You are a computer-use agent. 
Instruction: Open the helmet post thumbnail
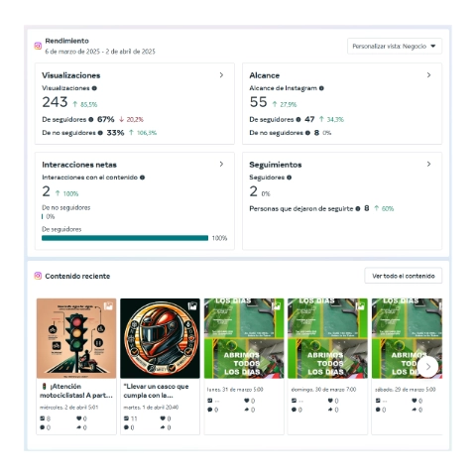tap(160, 338)
